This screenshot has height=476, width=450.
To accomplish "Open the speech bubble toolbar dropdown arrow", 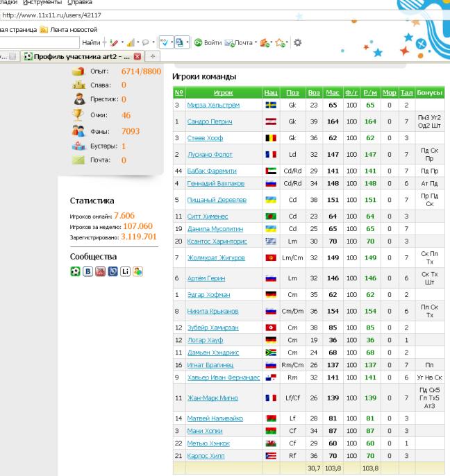I will click(x=153, y=42).
